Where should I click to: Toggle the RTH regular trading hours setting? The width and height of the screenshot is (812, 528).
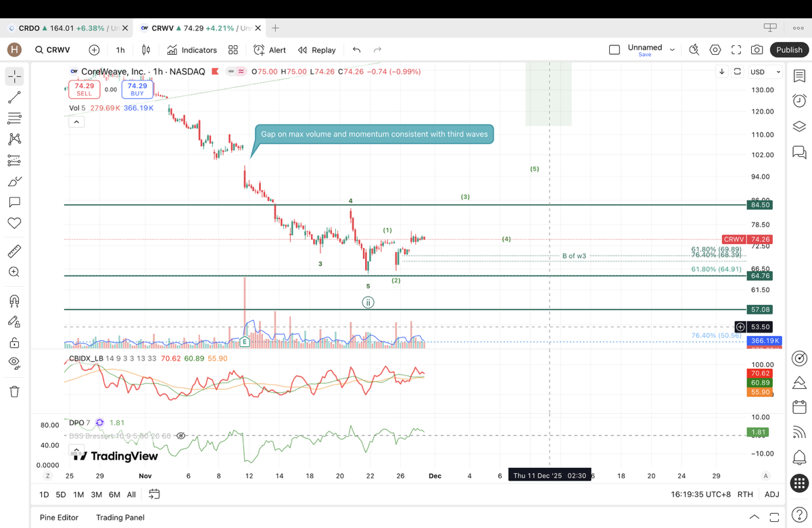(745, 494)
